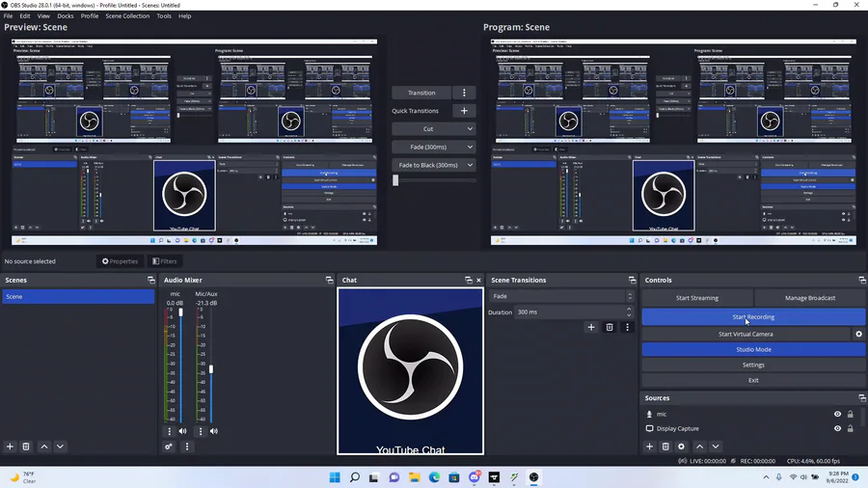The width and height of the screenshot is (868, 488).
Task: Open Mic/Aux channel options three-dot menu
Action: [x=201, y=431]
